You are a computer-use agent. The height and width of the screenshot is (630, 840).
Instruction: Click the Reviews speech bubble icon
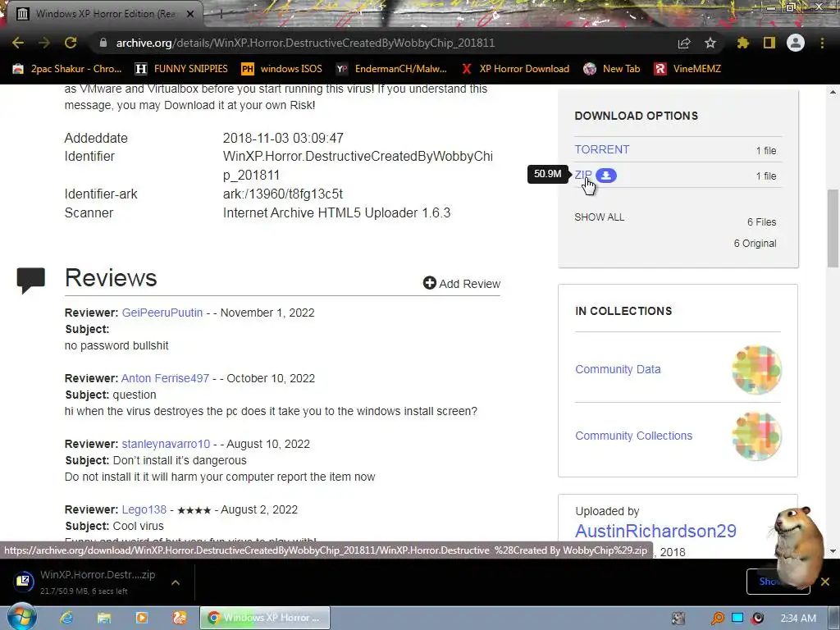(x=30, y=281)
